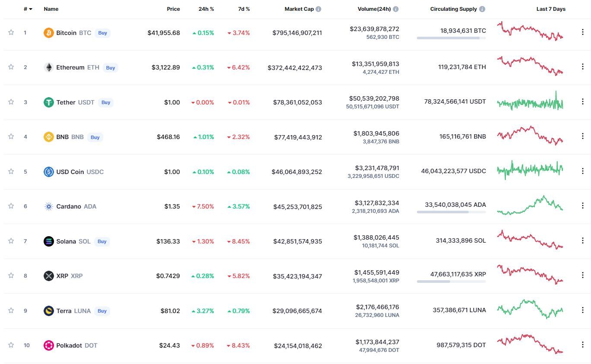Viewport: 591px width, 364px height.
Task: Open the three-dot menu for XRP
Action: click(582, 275)
